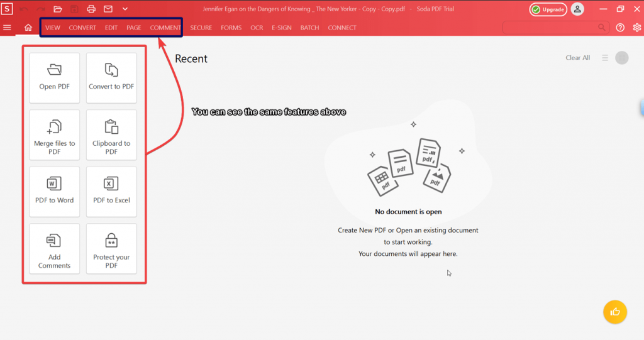Click the Clear All link
Image resolution: width=644 pixels, height=340 pixels.
(x=577, y=57)
